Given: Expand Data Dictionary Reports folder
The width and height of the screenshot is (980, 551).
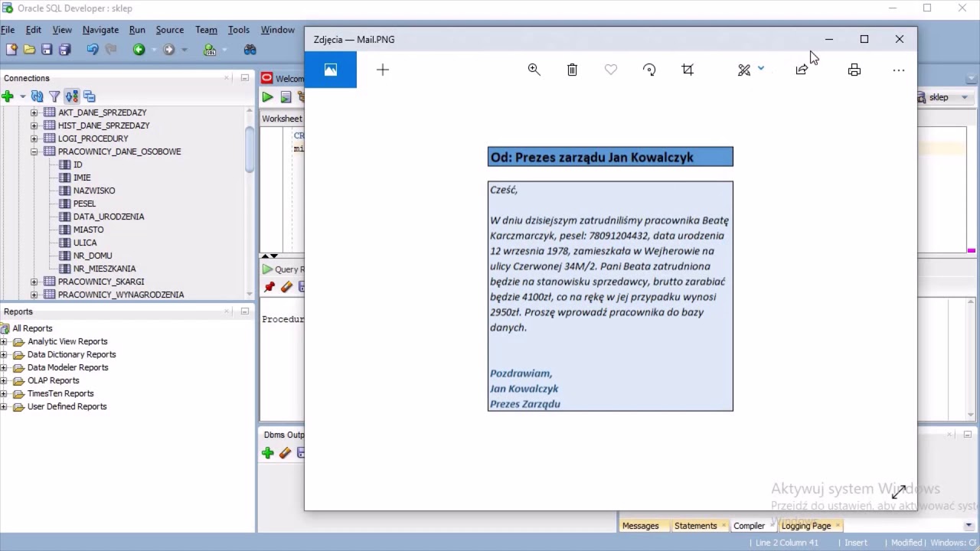Looking at the screenshot, I should (x=4, y=354).
